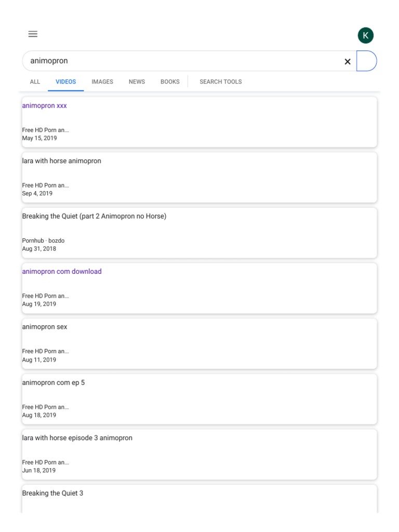Image resolution: width=399 pixels, height=532 pixels.
Task: Clear search text with X icon
Action: tap(348, 61)
